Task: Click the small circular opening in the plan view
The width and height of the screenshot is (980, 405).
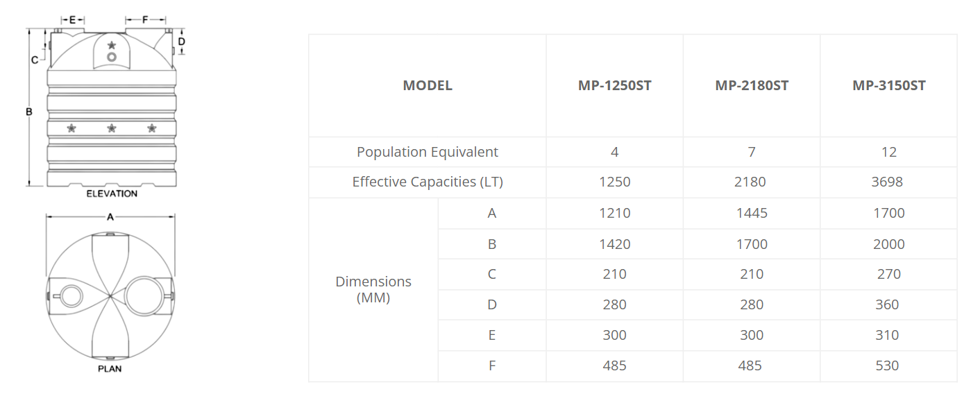Action: (x=71, y=295)
